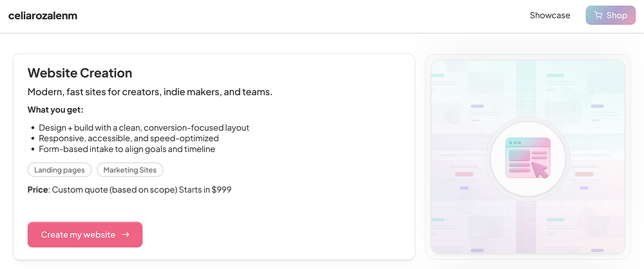Click the "Responsive, accessible" bullet item
This screenshot has width=644, height=269.
pos(129,138)
